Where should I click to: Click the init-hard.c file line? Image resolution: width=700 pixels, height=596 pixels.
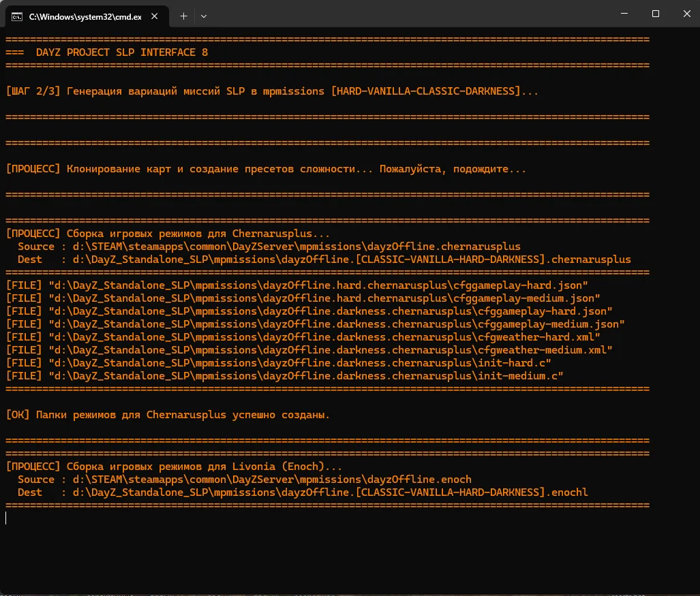279,363
